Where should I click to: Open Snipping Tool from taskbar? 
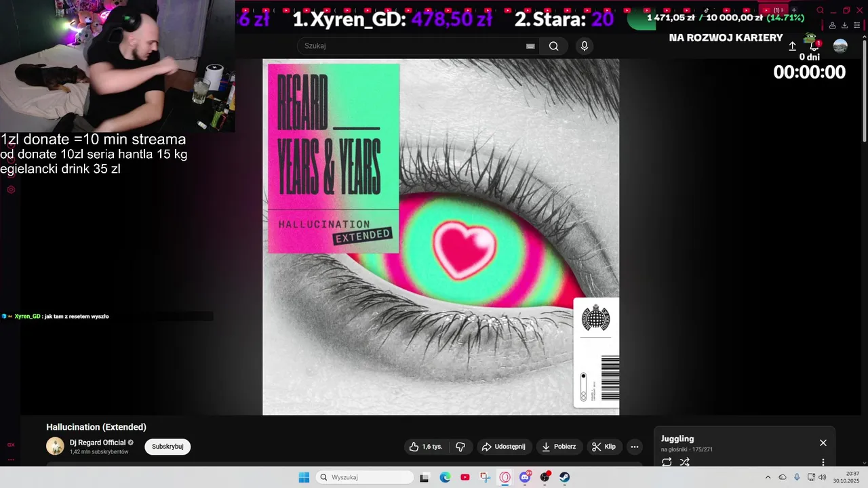tap(485, 477)
